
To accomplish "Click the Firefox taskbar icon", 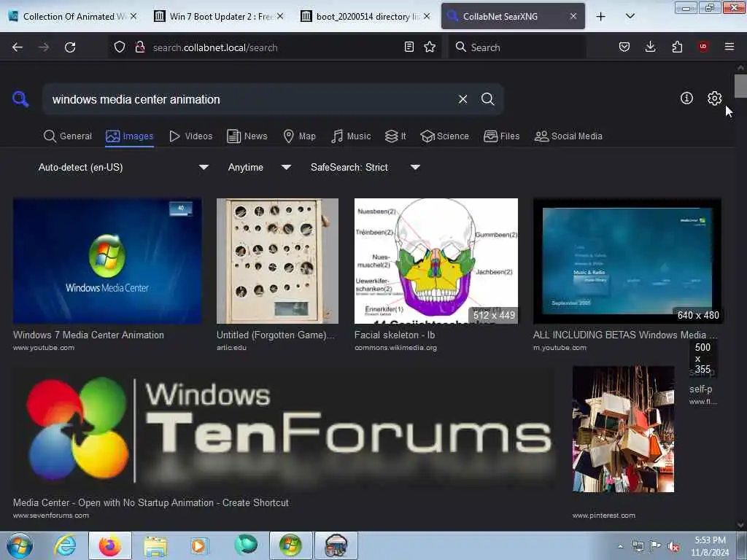I will (x=110, y=545).
